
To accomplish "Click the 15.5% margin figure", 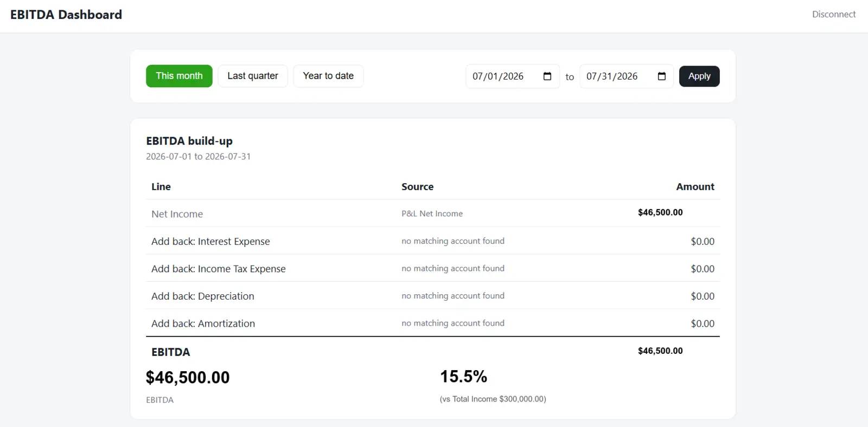I will point(464,377).
